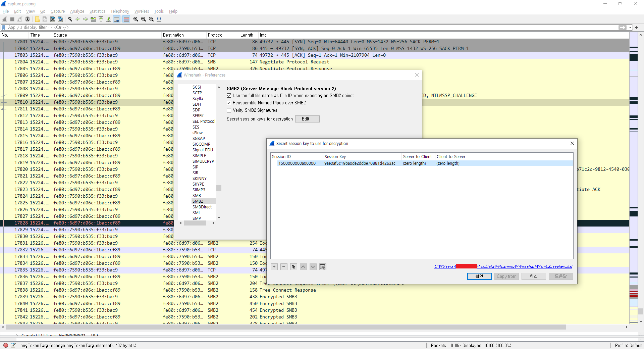
Task: Go to a specified packet
Action: tap(93, 19)
